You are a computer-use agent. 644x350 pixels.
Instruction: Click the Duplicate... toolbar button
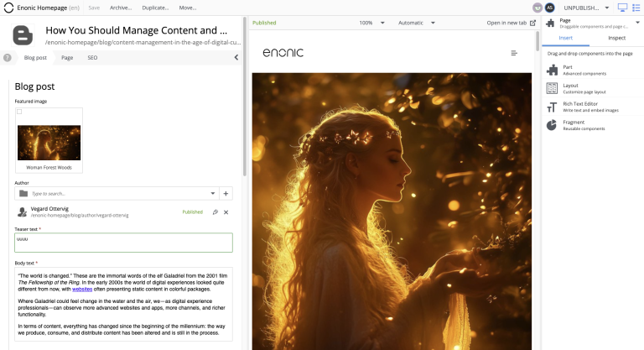click(x=154, y=8)
